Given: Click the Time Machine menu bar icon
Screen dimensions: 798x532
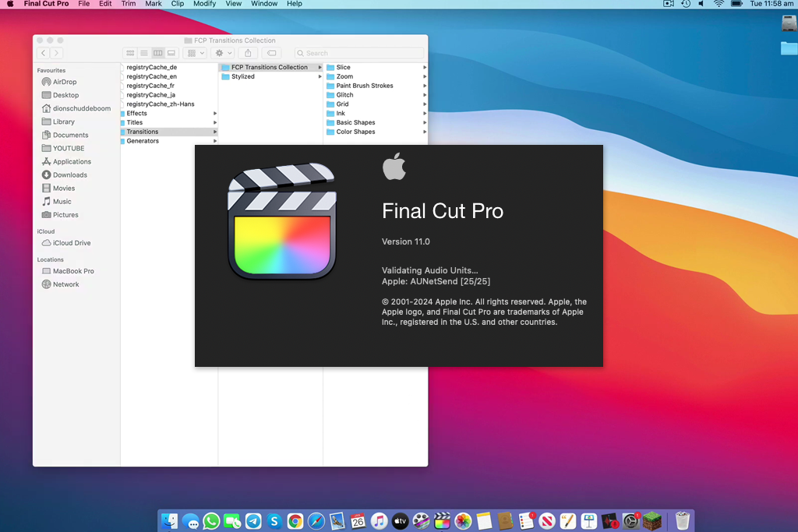Looking at the screenshot, I should 686,4.
